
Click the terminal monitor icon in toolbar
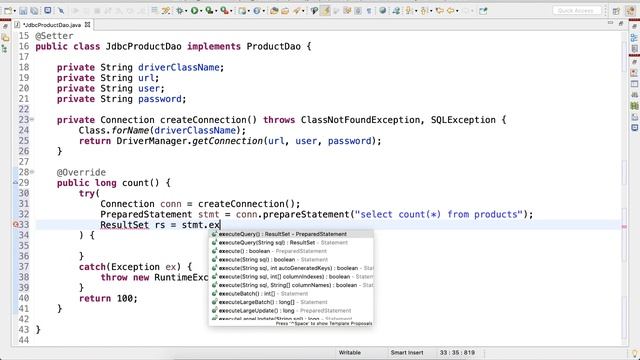click(x=48, y=11)
